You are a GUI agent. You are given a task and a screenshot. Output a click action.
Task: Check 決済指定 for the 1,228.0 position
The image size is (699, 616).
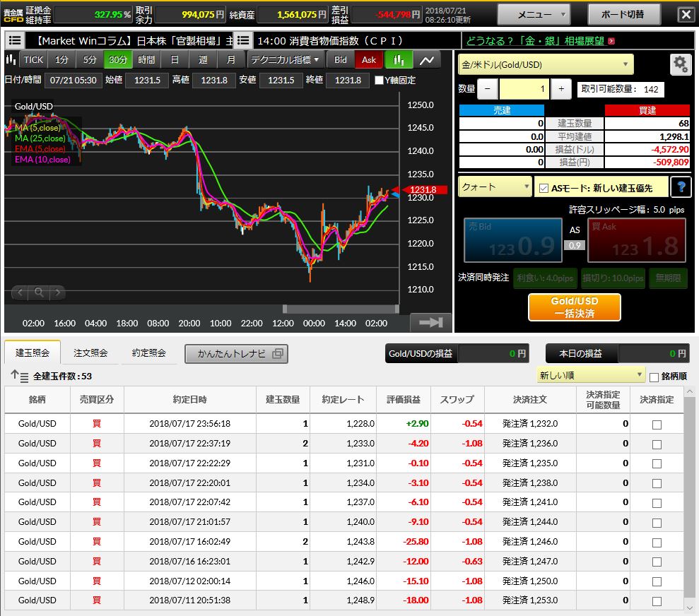(x=657, y=425)
